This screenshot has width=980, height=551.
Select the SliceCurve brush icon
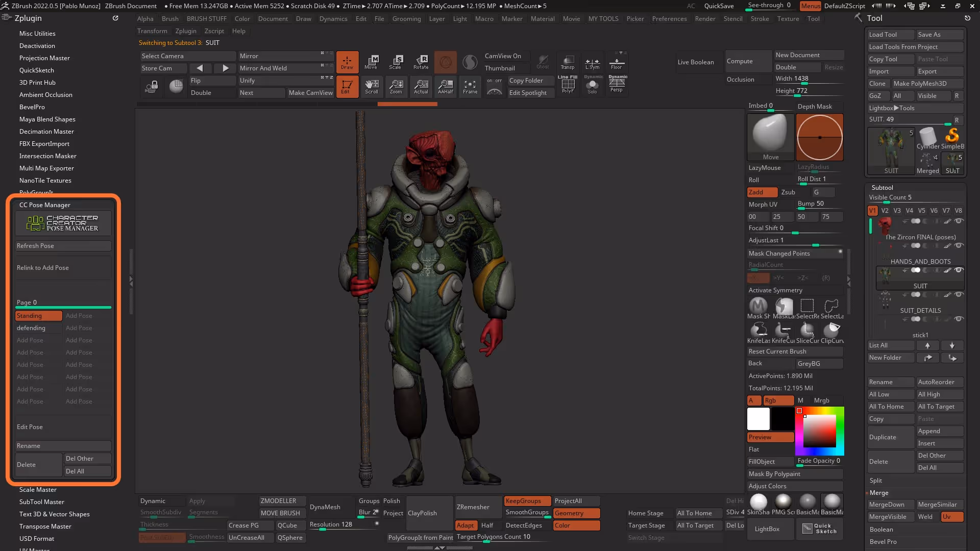pyautogui.click(x=807, y=333)
